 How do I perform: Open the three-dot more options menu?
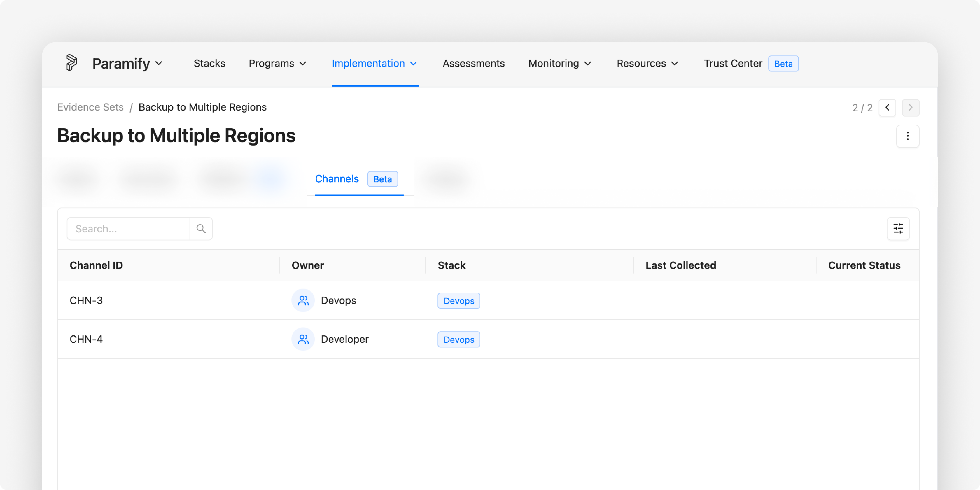(x=907, y=136)
